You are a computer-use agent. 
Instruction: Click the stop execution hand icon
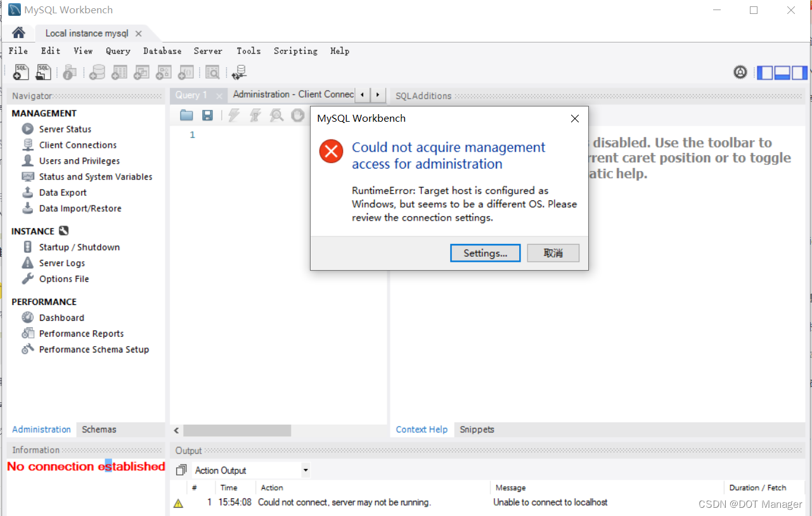297,115
